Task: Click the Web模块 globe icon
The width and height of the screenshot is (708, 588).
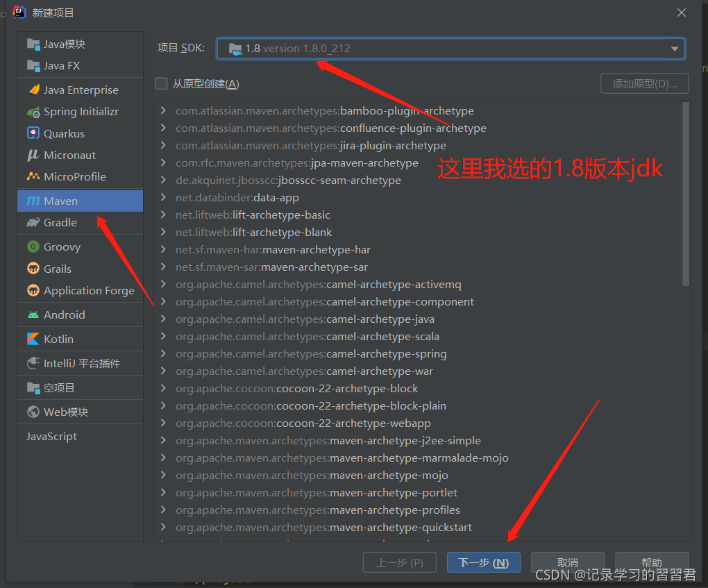Action: [33, 412]
